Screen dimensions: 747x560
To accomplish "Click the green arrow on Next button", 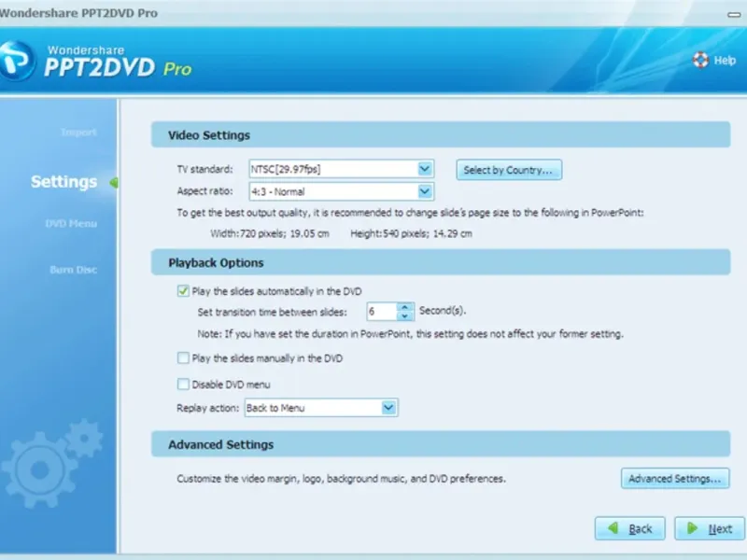I will pos(692,528).
